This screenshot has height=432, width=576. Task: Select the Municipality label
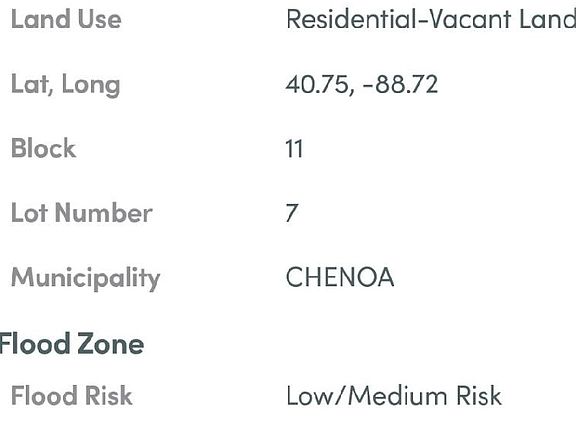point(86,278)
